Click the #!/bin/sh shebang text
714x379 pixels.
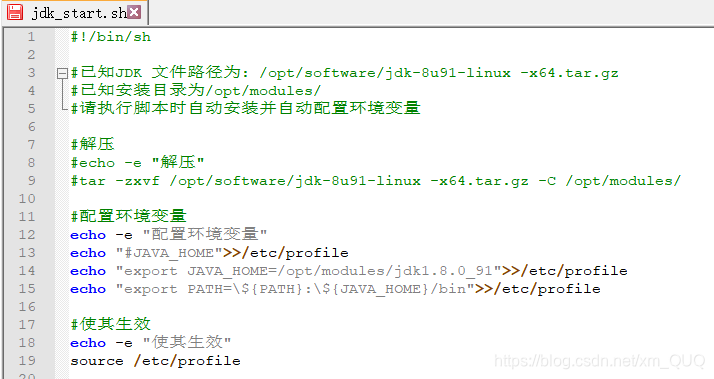click(111, 37)
